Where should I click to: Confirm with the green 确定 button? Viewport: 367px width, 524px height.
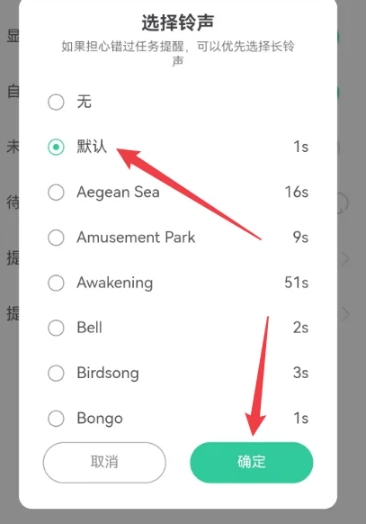[x=252, y=463]
